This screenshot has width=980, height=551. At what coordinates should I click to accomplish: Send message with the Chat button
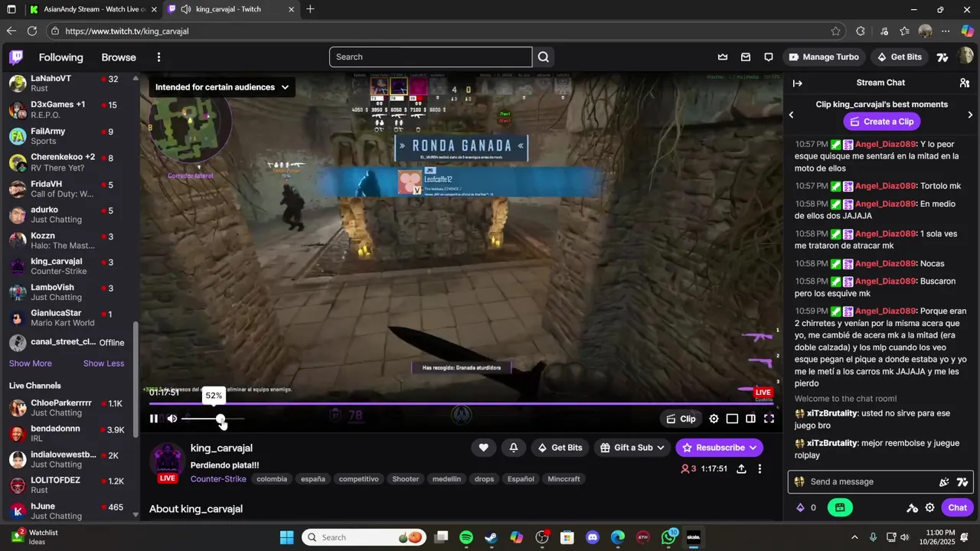pyautogui.click(x=957, y=507)
